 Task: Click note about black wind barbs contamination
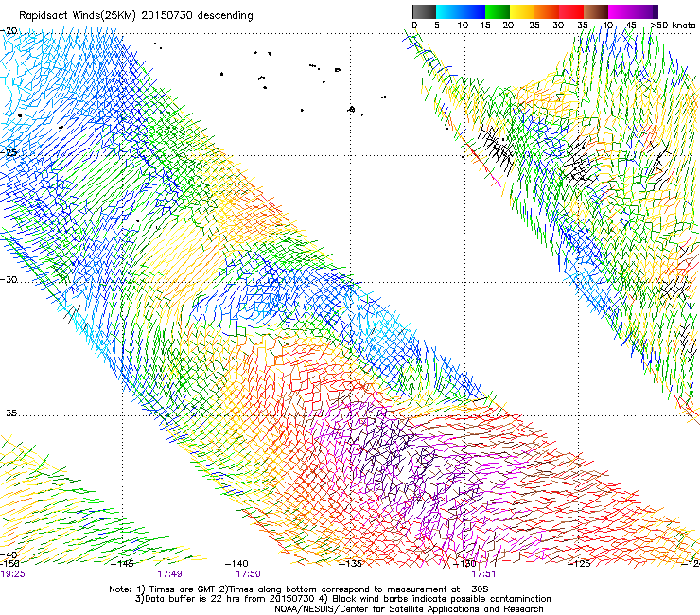tap(436, 599)
